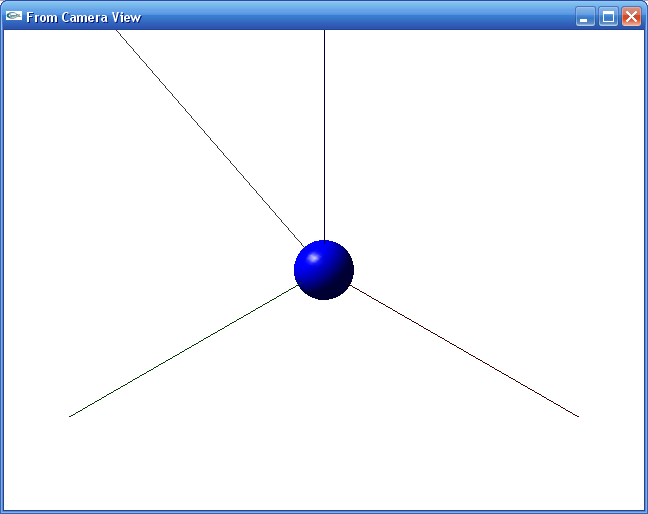The height and width of the screenshot is (514, 648).
Task: Click where the blue line meets the sphere's top
Action: pos(324,241)
